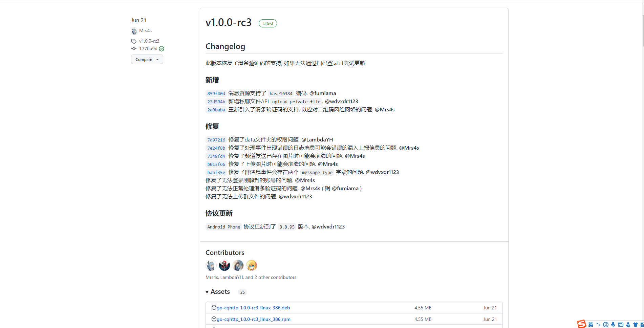This screenshot has height=328, width=644.
Task: Click the green verified commit badge
Action: (162, 48)
